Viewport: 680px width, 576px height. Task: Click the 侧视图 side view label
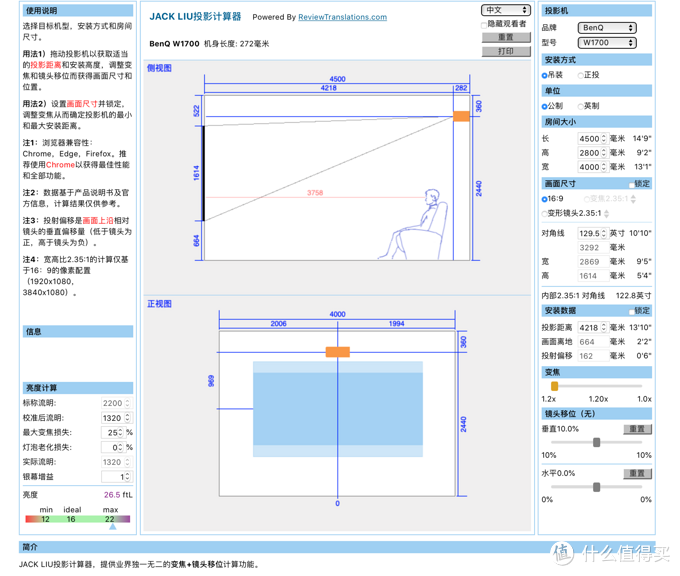[159, 68]
